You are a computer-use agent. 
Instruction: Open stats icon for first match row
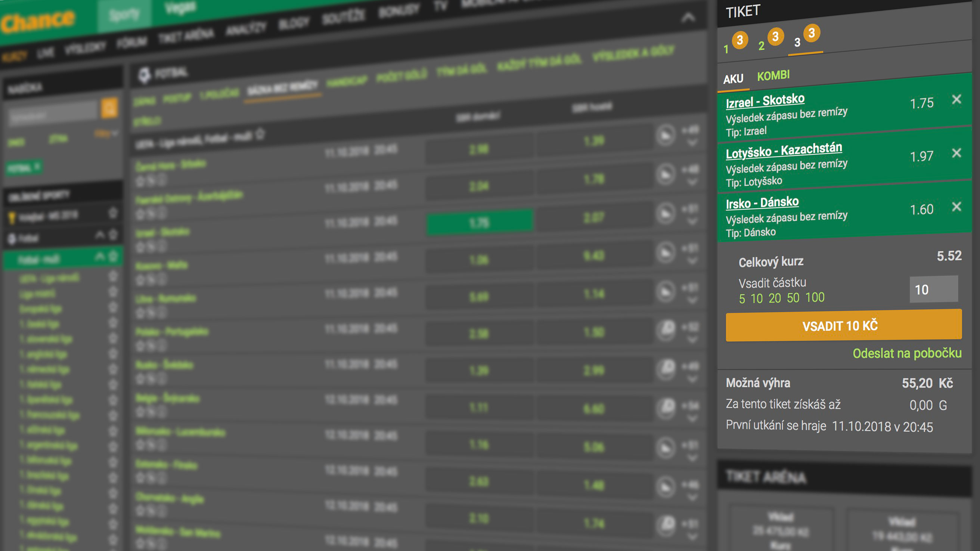point(666,135)
